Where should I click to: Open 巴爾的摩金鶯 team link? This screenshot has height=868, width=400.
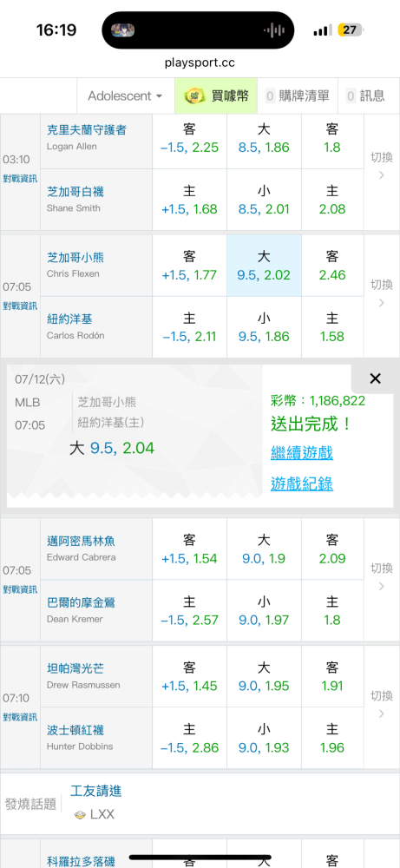[82, 602]
